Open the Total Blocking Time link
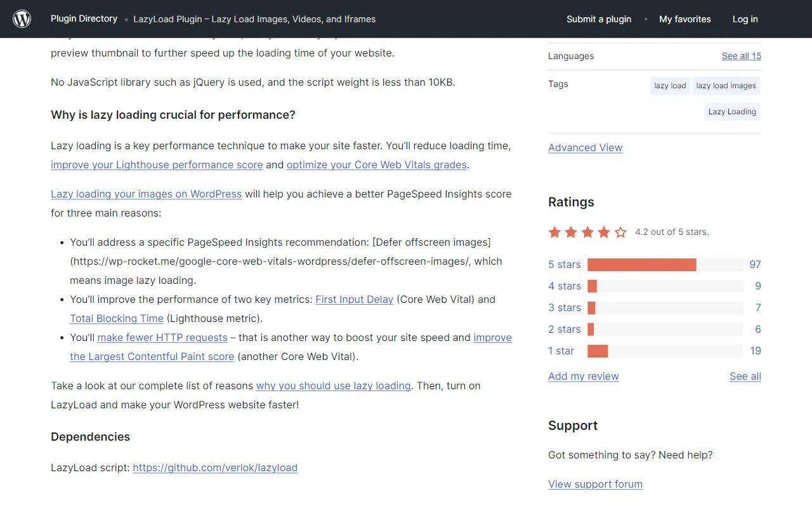The width and height of the screenshot is (812, 508). 117,318
